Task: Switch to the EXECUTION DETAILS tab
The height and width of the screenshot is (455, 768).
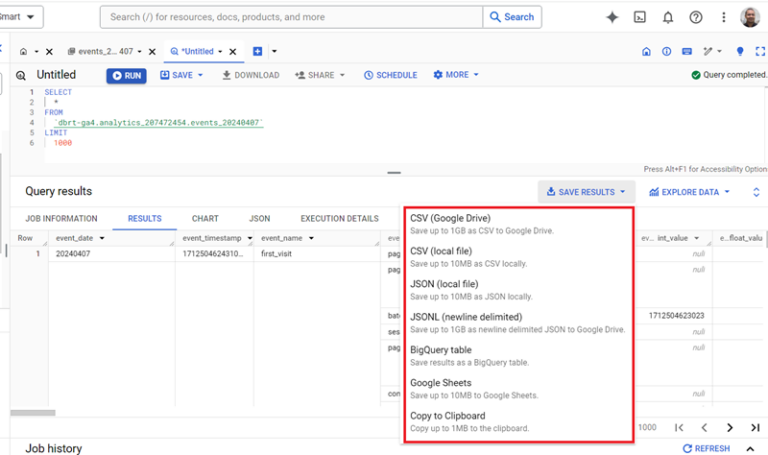Action: point(339,218)
